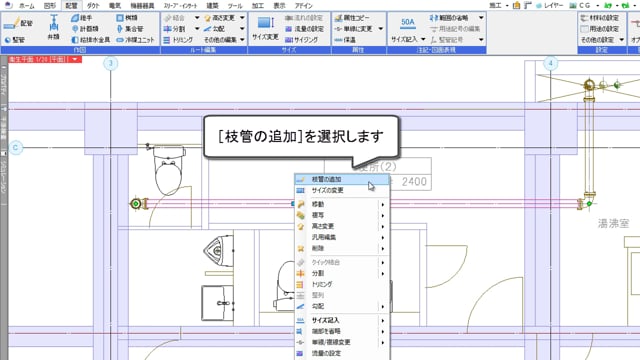Click the 弁類 valve tool icon
640x360 pixels.
point(53,27)
